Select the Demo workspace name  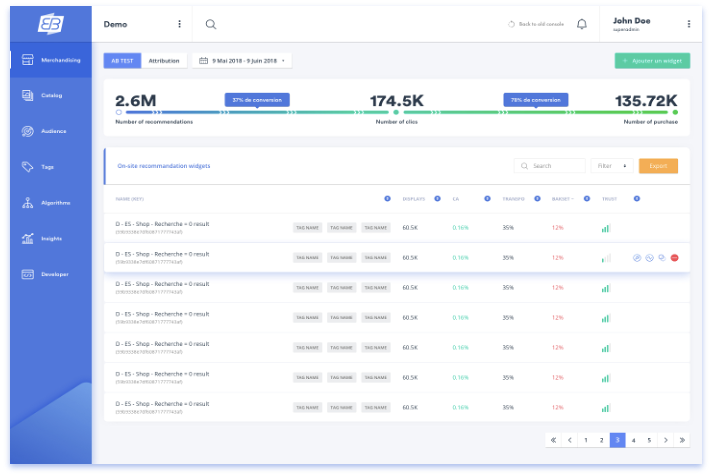click(115, 24)
